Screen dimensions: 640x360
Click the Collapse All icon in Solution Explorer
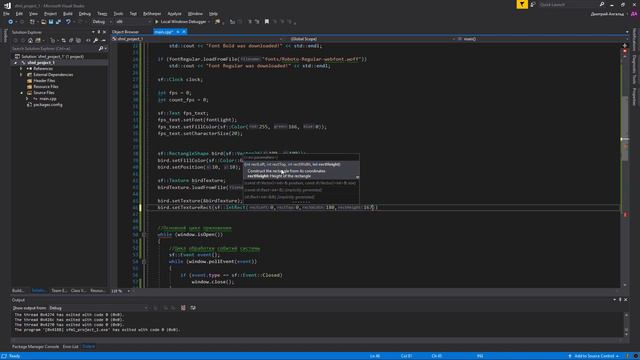click(x=71, y=40)
